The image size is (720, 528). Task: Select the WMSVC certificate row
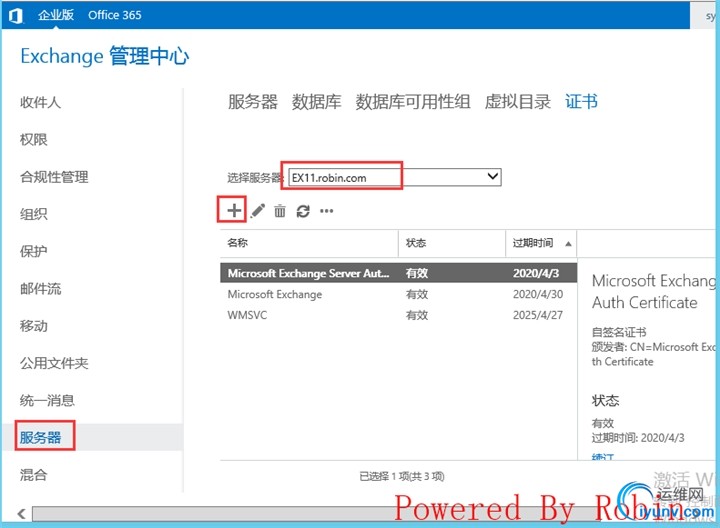coord(398,315)
